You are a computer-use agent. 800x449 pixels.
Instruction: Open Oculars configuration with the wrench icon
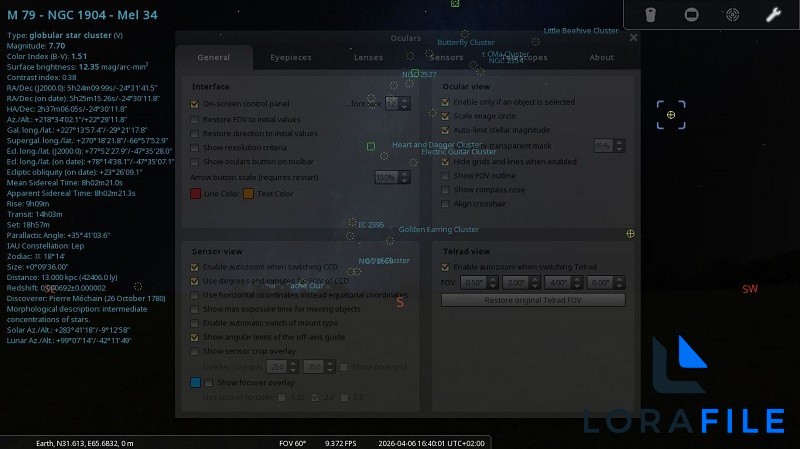[x=773, y=15]
